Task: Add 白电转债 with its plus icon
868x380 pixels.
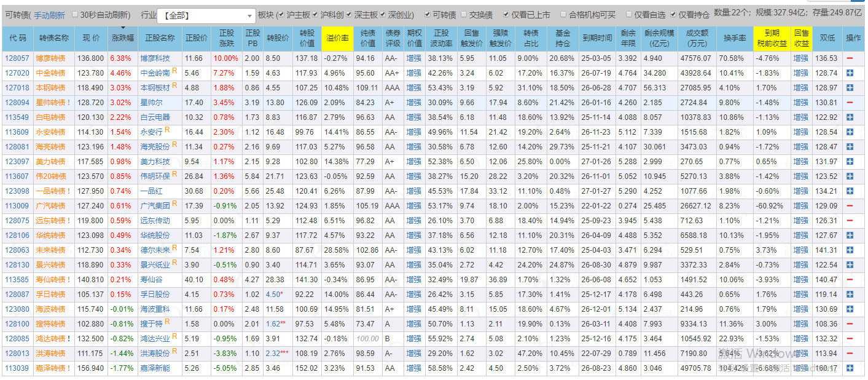Action: [850, 117]
